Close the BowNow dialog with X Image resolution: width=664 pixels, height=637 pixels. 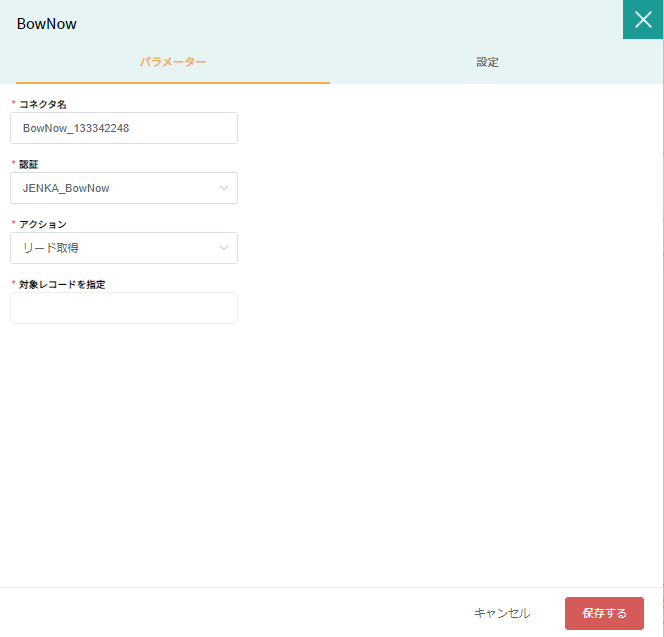[x=643, y=19]
